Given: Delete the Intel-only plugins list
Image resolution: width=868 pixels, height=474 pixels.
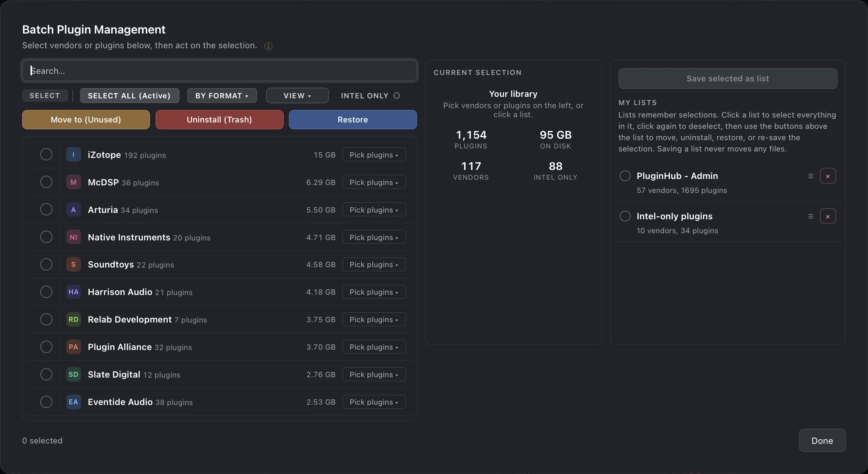Looking at the screenshot, I should pyautogui.click(x=828, y=216).
